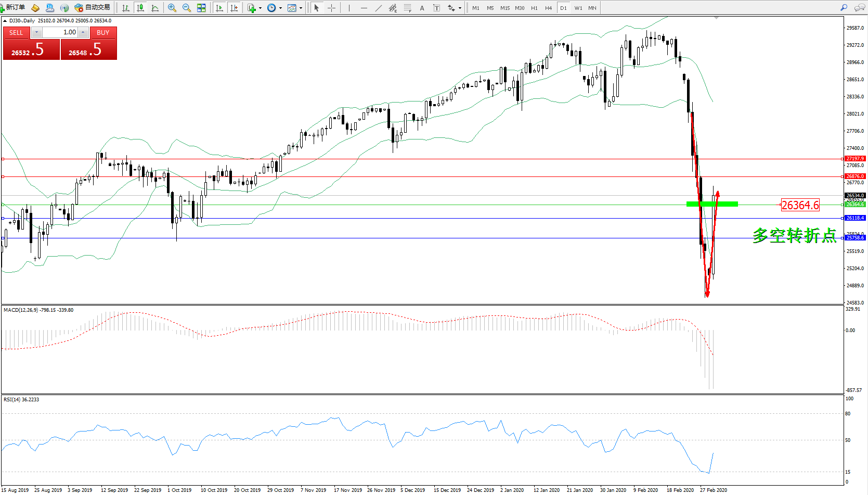
Task: Switch to the W1 timeframe
Action: (578, 8)
